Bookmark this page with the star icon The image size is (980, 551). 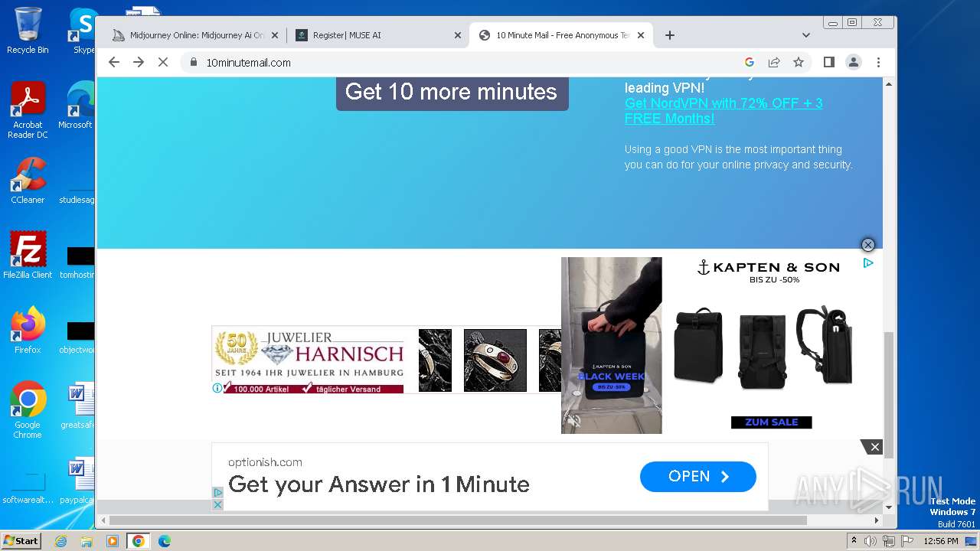click(799, 62)
